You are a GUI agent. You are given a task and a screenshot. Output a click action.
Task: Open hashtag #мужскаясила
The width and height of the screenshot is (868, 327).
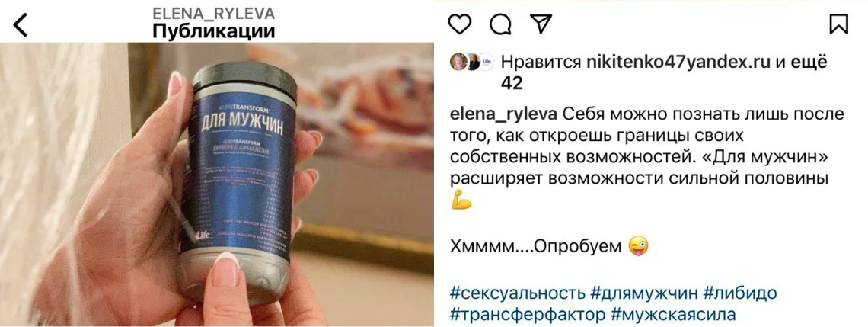coord(673,316)
